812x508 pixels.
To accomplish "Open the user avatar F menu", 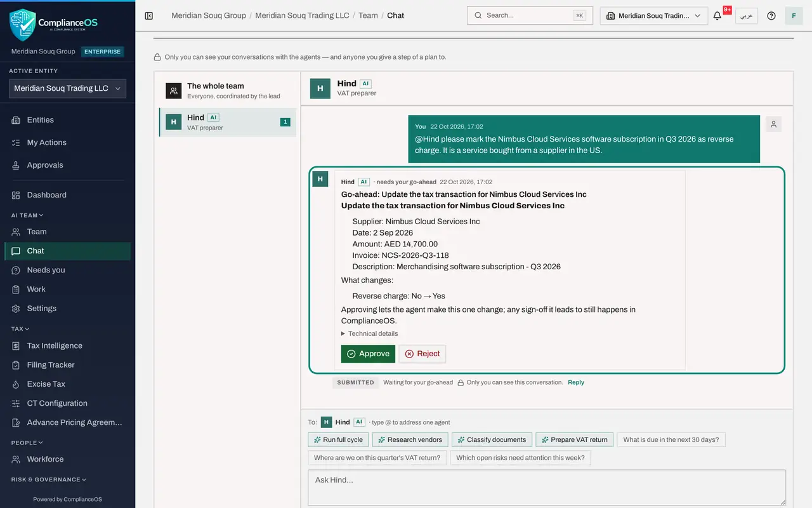I will [x=794, y=15].
